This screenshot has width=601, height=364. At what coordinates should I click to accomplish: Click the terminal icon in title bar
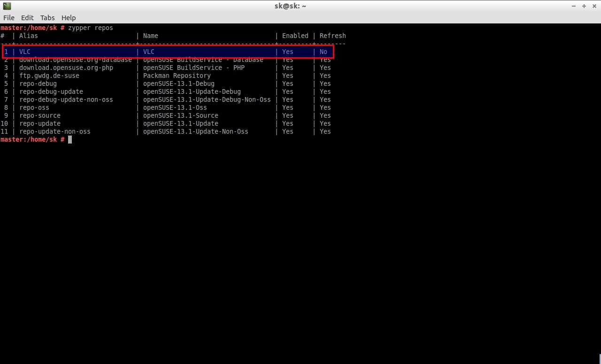point(7,6)
